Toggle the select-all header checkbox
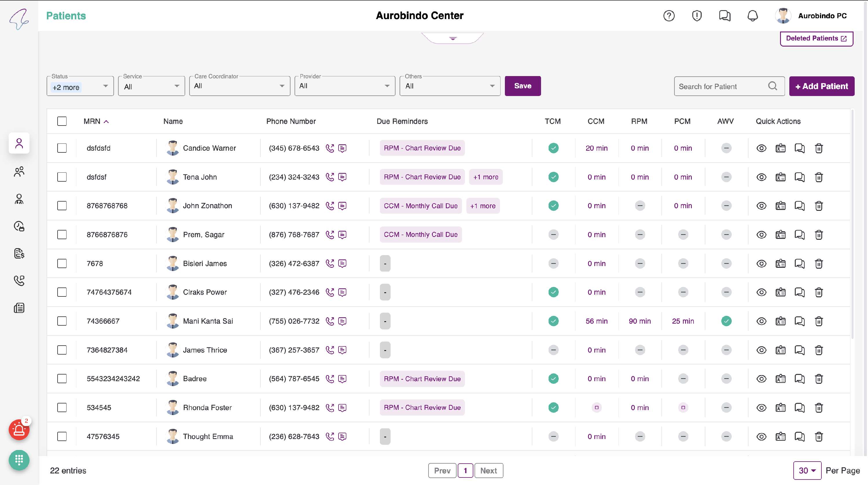The width and height of the screenshot is (868, 485). click(x=62, y=121)
